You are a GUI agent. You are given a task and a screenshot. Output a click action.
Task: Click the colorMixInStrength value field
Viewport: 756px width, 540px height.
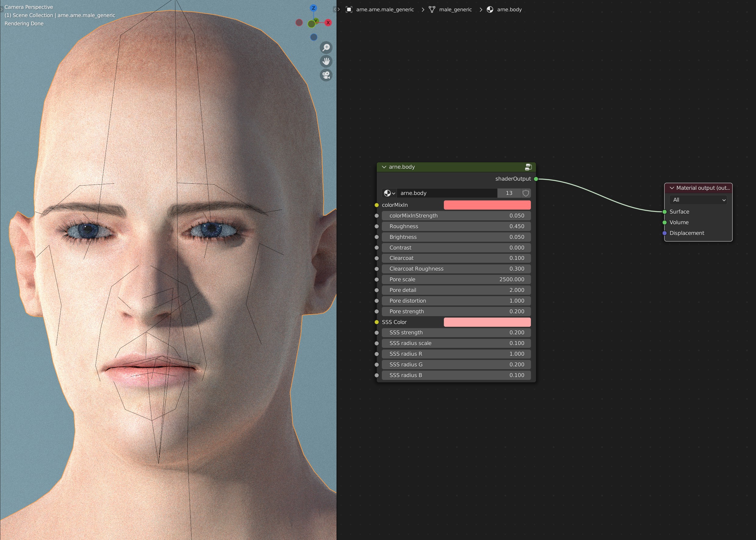tap(456, 216)
